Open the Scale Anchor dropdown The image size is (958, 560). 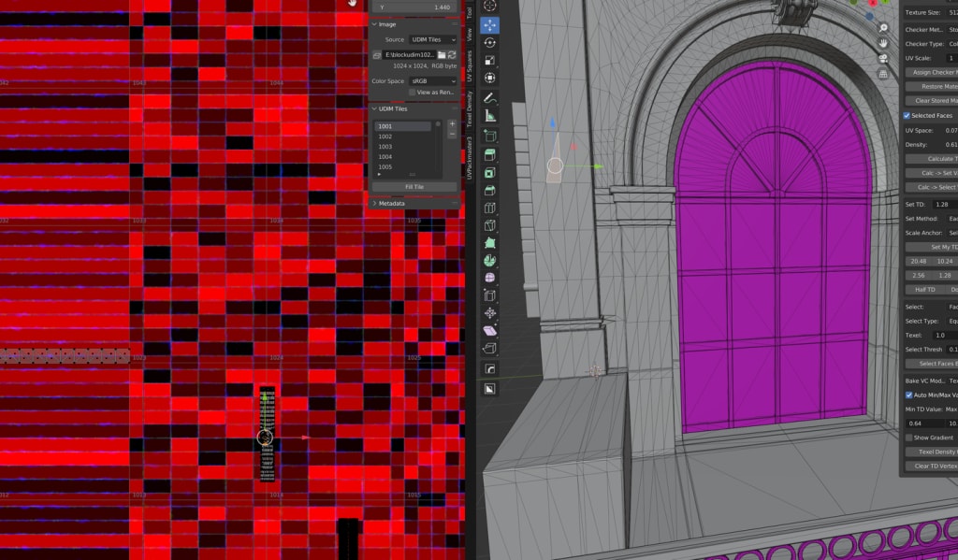953,233
